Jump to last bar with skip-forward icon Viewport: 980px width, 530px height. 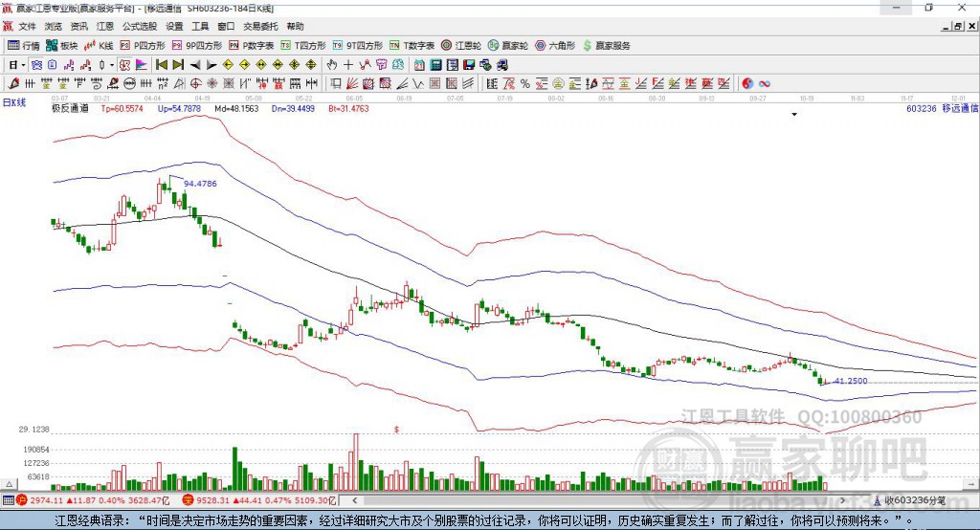click(x=178, y=65)
